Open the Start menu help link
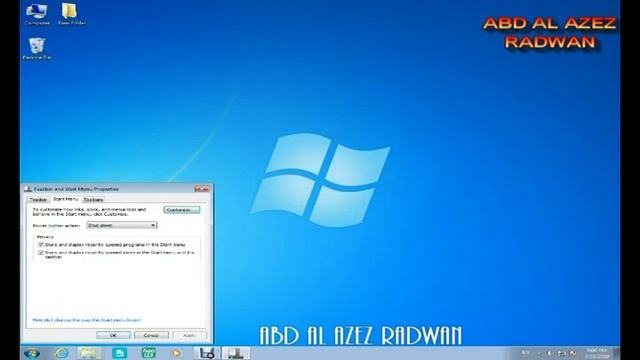 (86, 320)
